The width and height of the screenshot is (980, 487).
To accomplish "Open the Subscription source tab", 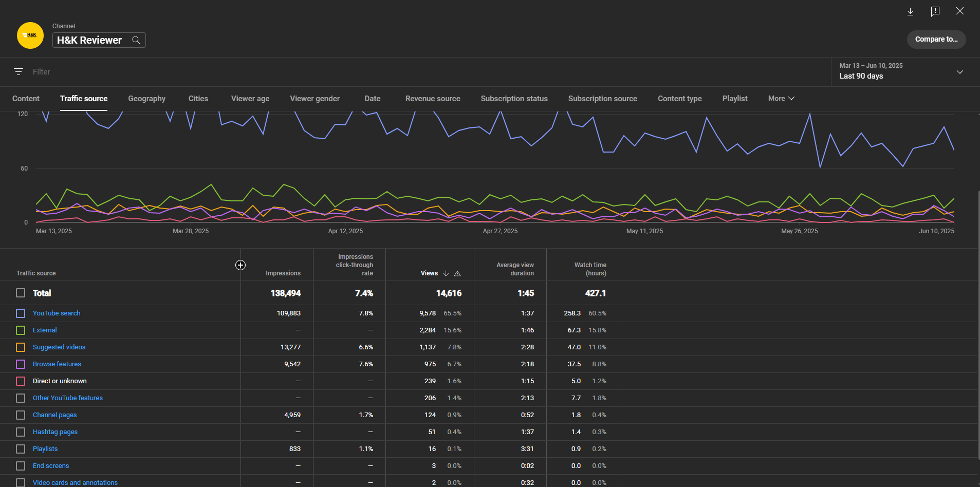I will pos(603,99).
